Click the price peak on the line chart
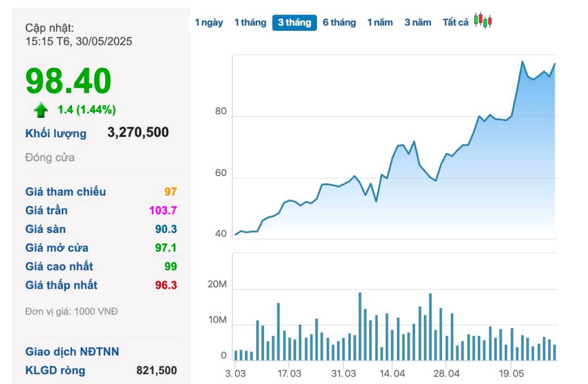 [522, 61]
